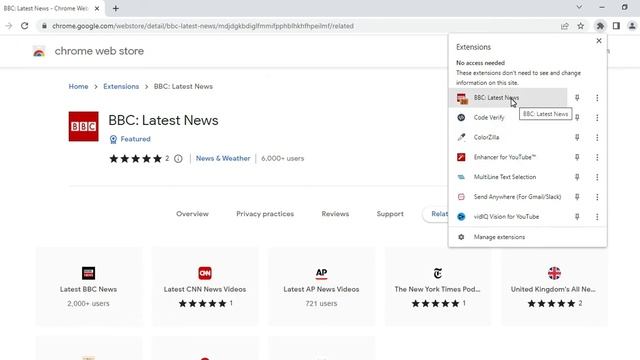640x360 pixels.
Task: Switch to the Support tab
Action: pos(390,214)
